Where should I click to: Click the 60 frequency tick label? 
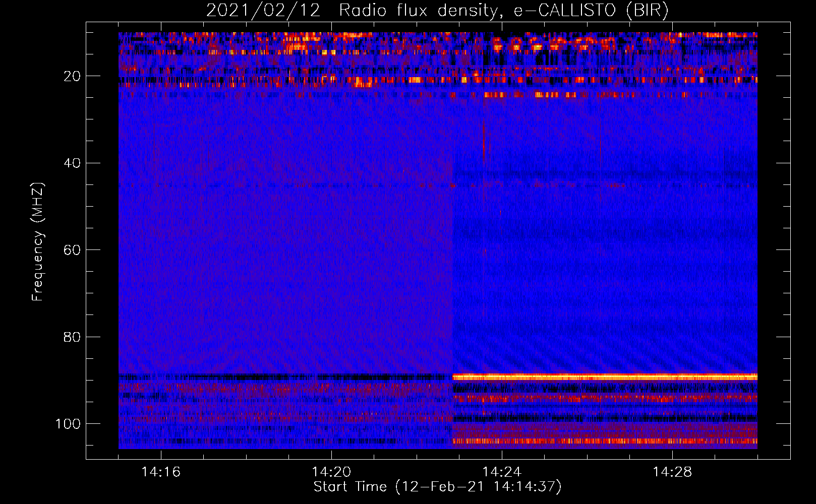73,250
